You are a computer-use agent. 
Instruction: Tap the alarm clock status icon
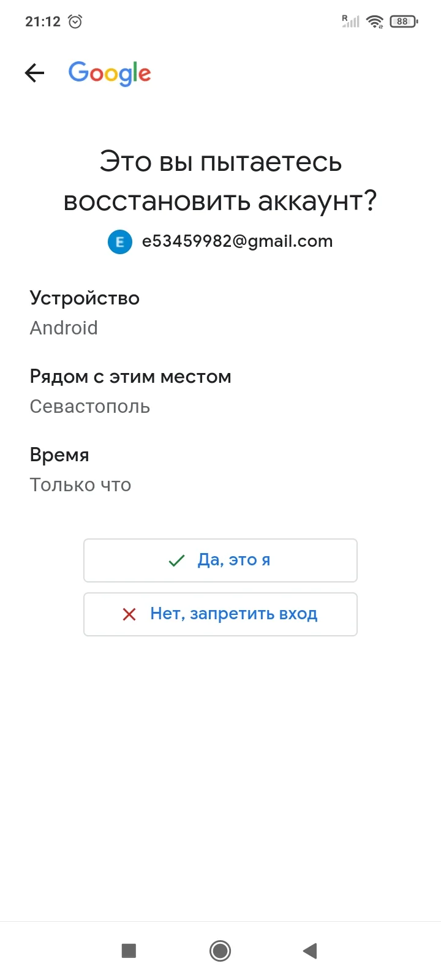point(75,21)
